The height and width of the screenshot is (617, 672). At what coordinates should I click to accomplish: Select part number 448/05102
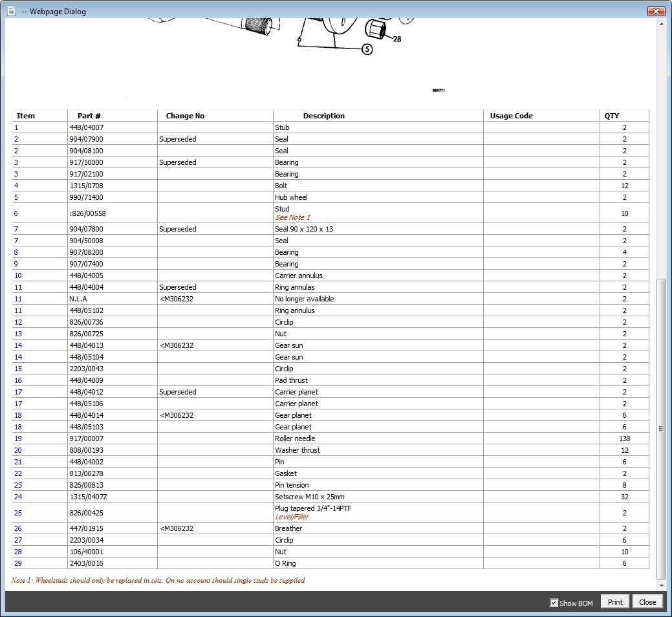coord(86,310)
